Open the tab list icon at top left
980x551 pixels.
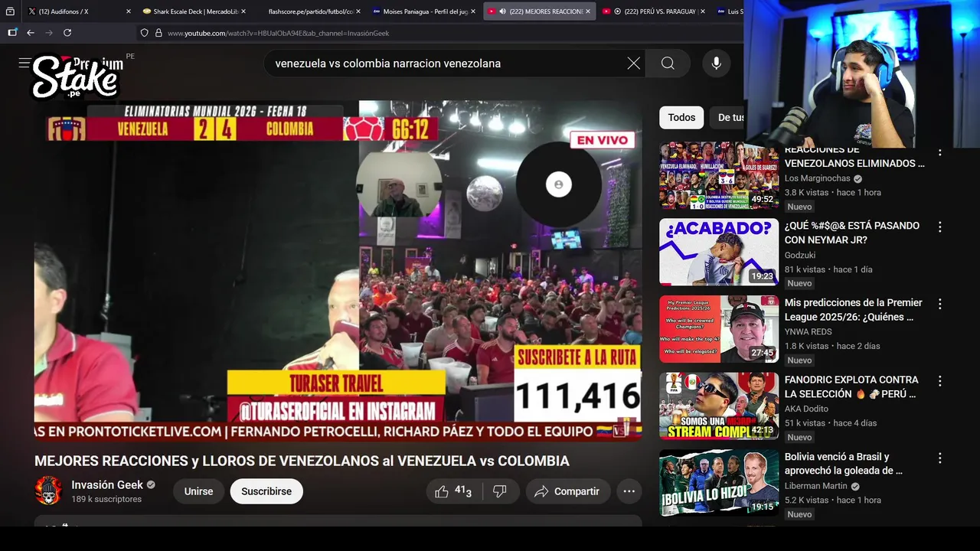(x=10, y=11)
